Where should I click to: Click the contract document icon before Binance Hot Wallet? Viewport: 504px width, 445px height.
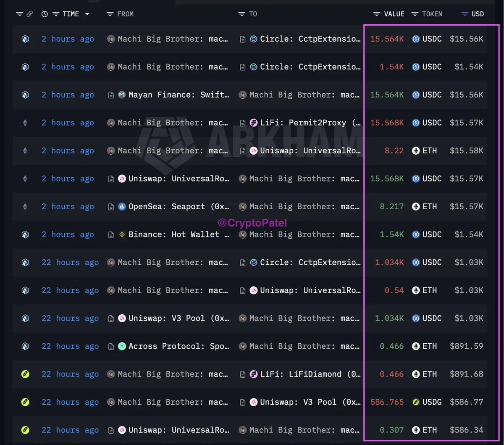[x=111, y=235]
